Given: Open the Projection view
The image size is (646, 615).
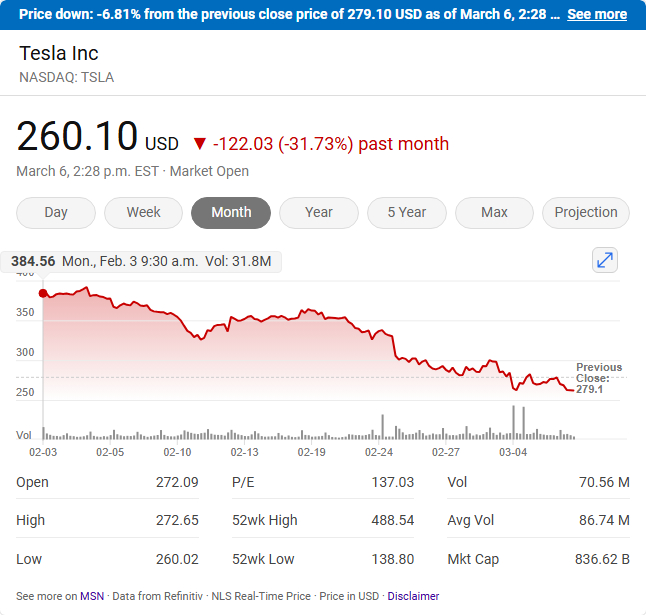Looking at the screenshot, I should click(x=586, y=212).
